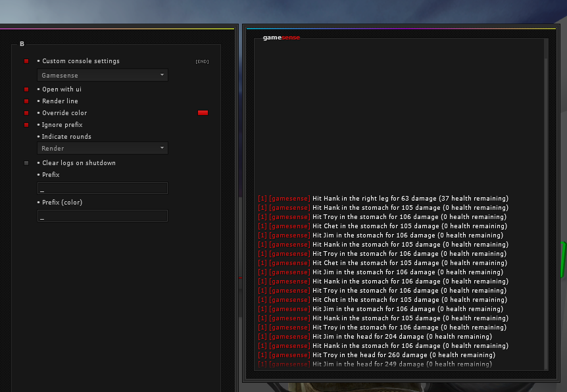Open the red Override color swatch
The width and height of the screenshot is (567, 392).
[203, 113]
